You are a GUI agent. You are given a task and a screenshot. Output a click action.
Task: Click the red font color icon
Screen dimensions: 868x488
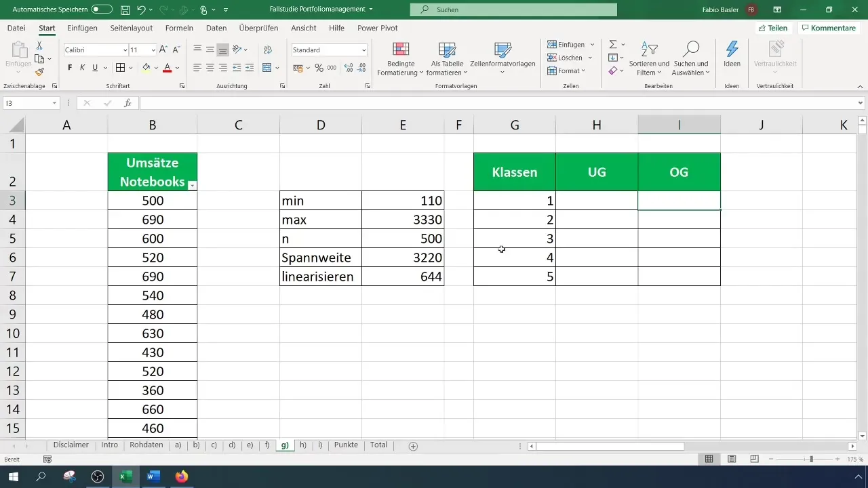(x=167, y=68)
